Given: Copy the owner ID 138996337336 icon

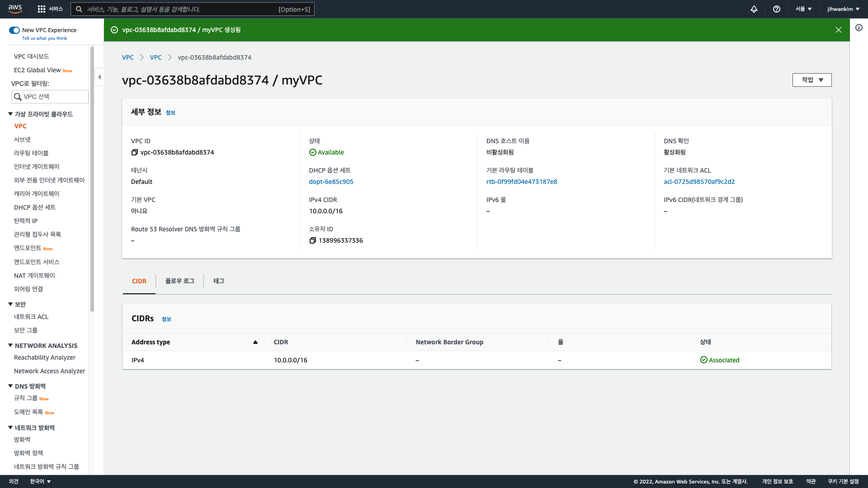Looking at the screenshot, I should (312, 240).
